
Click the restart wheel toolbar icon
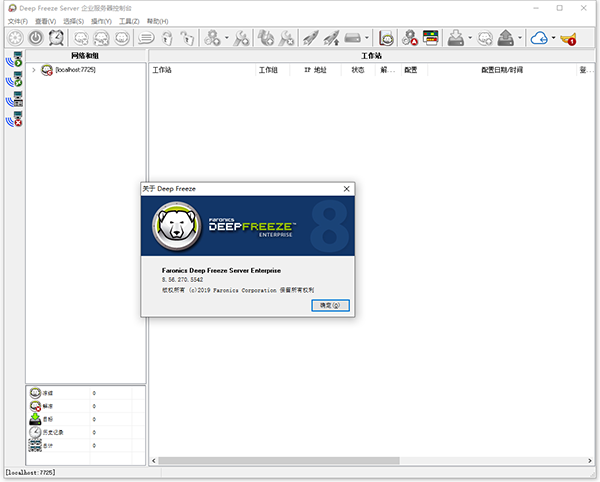point(16,38)
